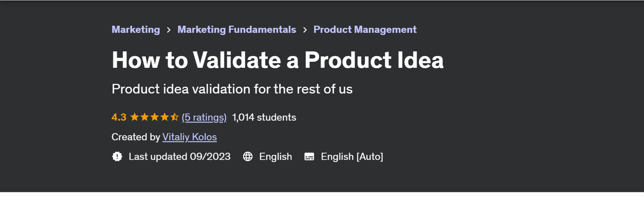The width and height of the screenshot is (644, 197).
Task: Click the first rating star
Action: pyautogui.click(x=134, y=117)
